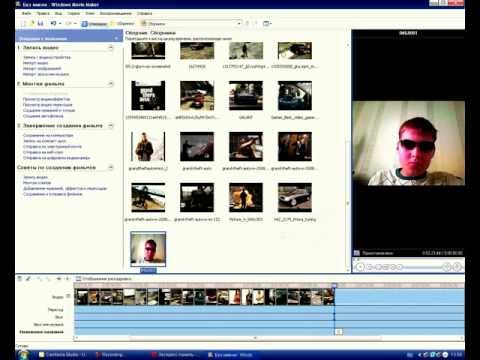
Task: Select the GALANT car clip thumbnail
Action: pos(246,96)
